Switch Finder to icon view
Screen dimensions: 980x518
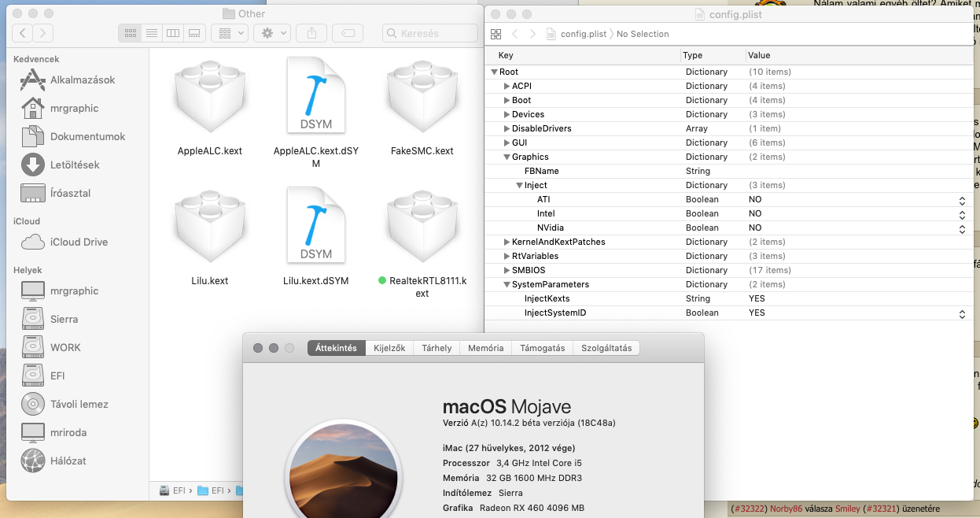coord(131,33)
